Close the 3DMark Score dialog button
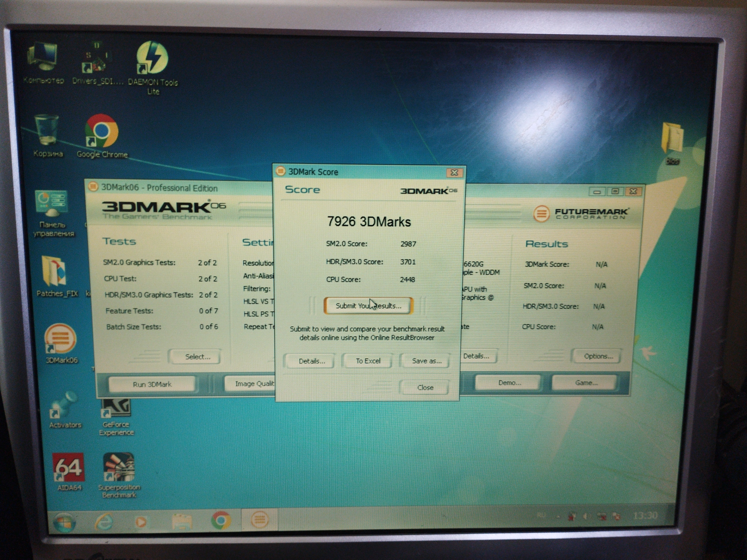 coord(425,387)
